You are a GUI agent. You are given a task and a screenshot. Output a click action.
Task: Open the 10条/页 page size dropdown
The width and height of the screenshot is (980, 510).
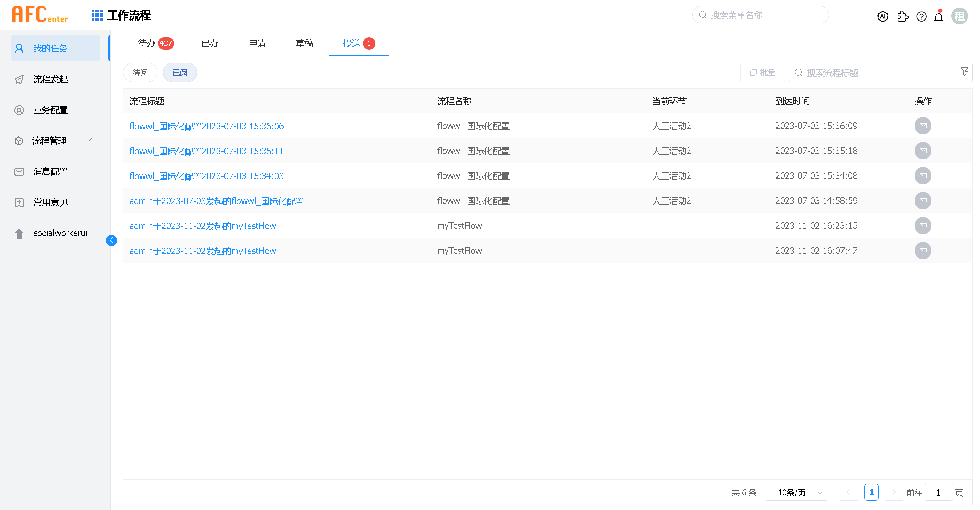[796, 493]
